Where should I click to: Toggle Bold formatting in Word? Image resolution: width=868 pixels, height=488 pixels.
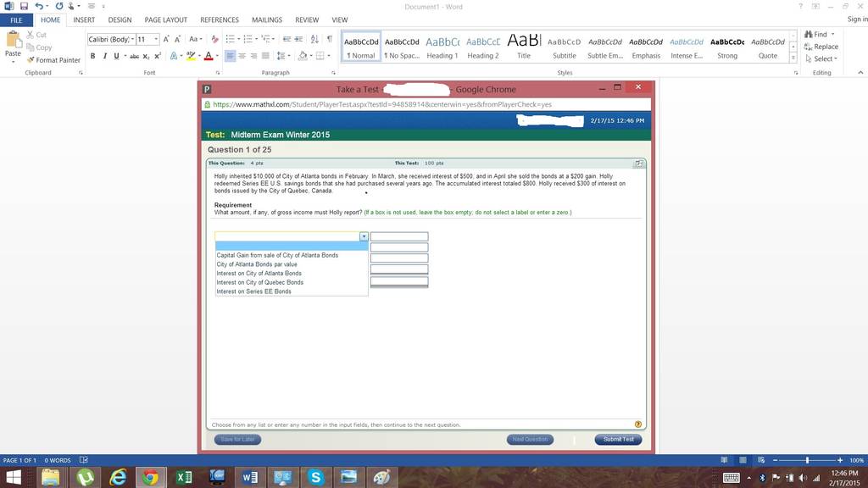click(93, 56)
